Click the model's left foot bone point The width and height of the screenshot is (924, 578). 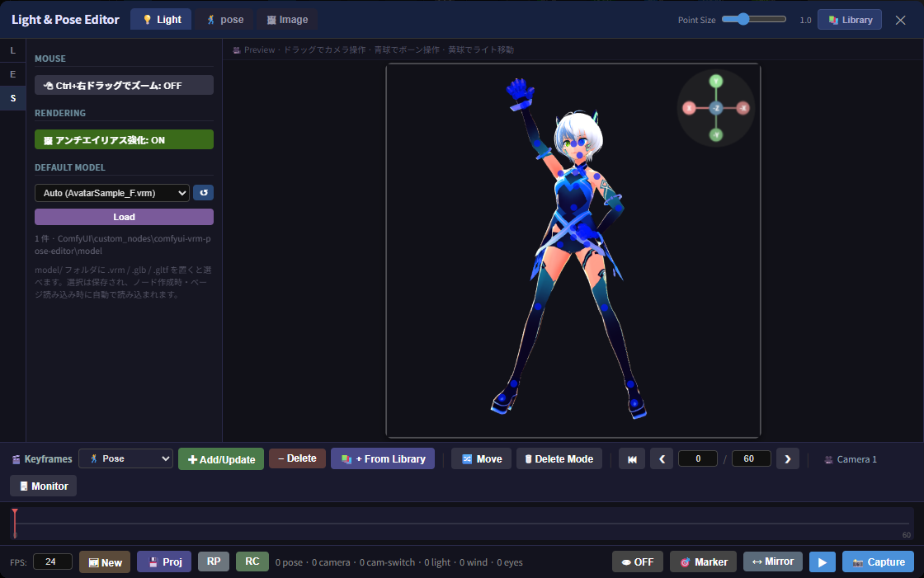coord(634,403)
